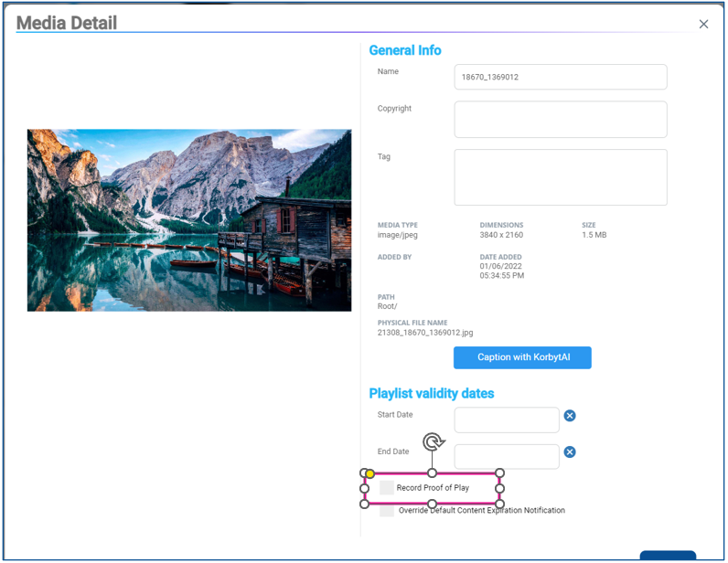Clear the End Date value

coord(570,451)
